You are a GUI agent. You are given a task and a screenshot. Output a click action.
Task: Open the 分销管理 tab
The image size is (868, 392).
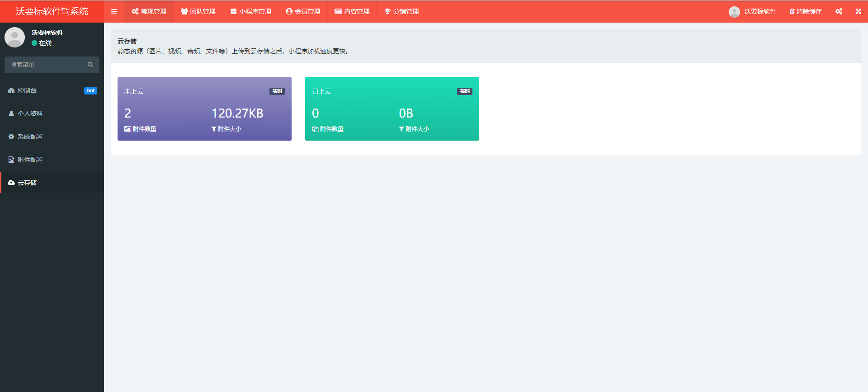[401, 11]
